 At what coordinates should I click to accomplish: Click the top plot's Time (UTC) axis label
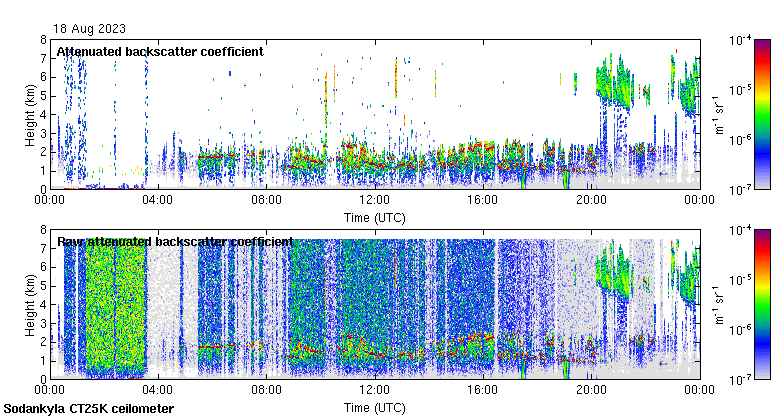(x=375, y=218)
